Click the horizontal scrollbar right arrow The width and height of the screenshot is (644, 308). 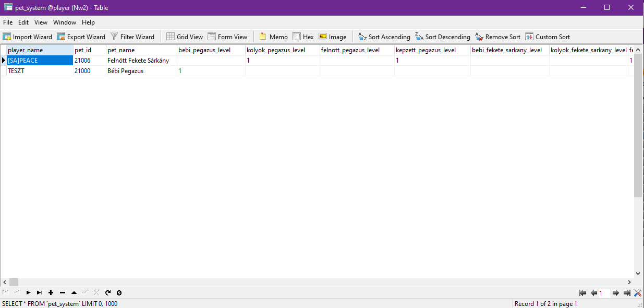pyautogui.click(x=629, y=282)
